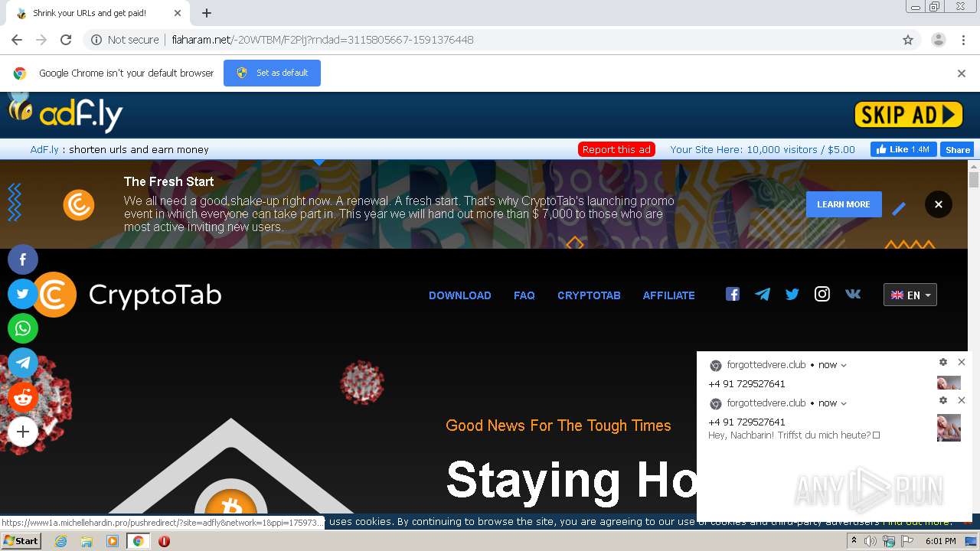Close the first forgottedvere.club notification
The width and height of the screenshot is (980, 551).
(962, 362)
